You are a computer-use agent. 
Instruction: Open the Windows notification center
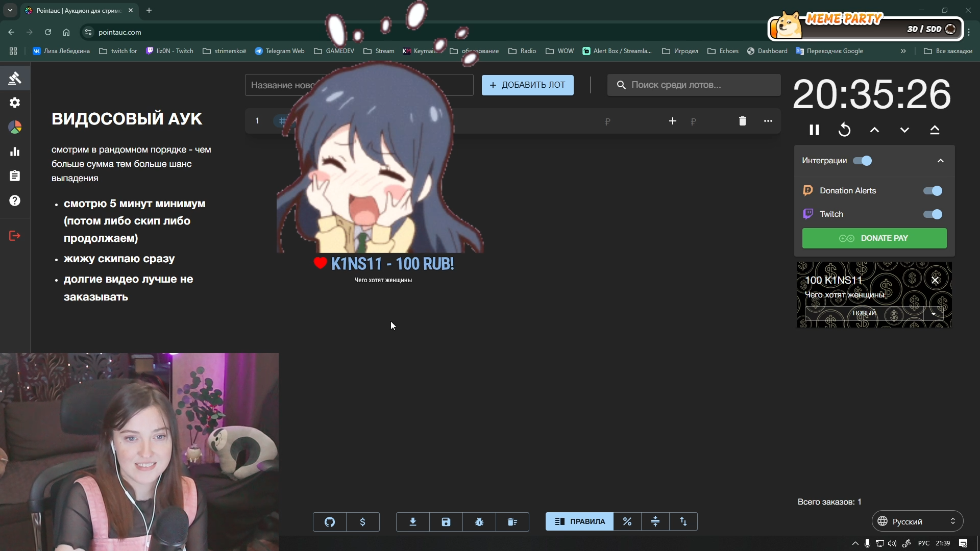(x=963, y=543)
